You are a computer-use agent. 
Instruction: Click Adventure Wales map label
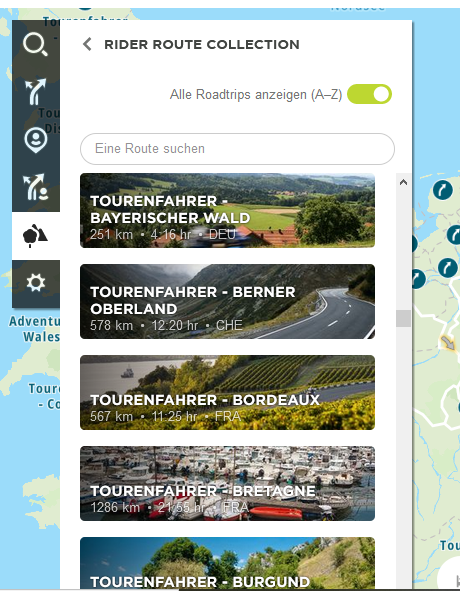(34, 329)
